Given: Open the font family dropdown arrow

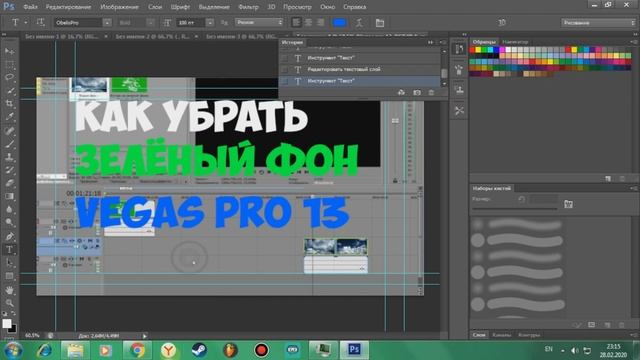Looking at the screenshot, I should coord(107,23).
